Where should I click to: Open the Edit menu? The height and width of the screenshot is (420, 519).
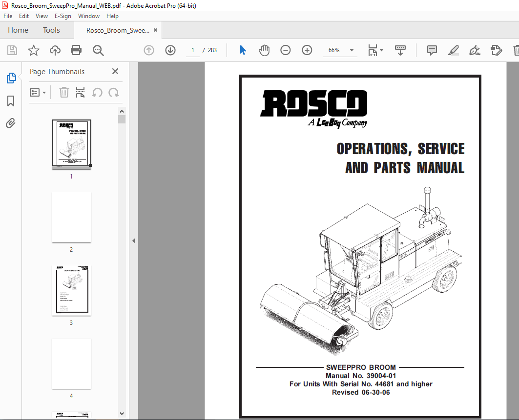[24, 16]
